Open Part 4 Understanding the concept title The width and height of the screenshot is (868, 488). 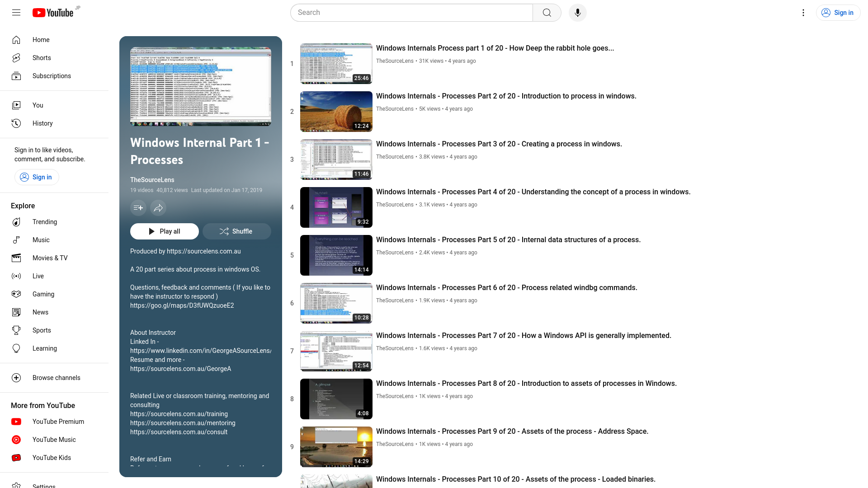533,192
